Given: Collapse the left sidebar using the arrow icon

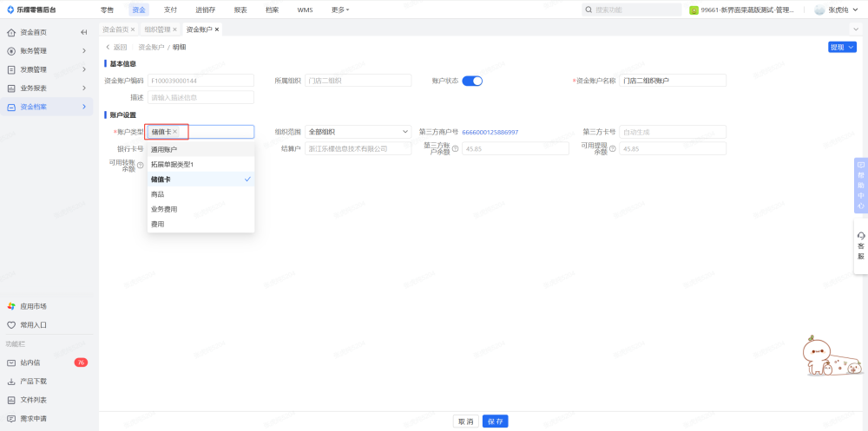Looking at the screenshot, I should pos(84,32).
